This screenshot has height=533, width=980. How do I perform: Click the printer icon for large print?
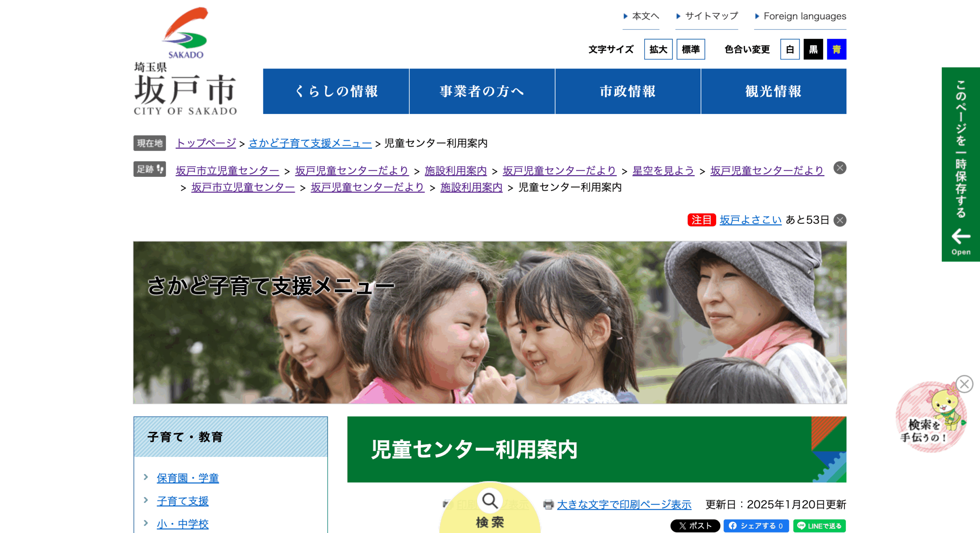click(x=548, y=505)
